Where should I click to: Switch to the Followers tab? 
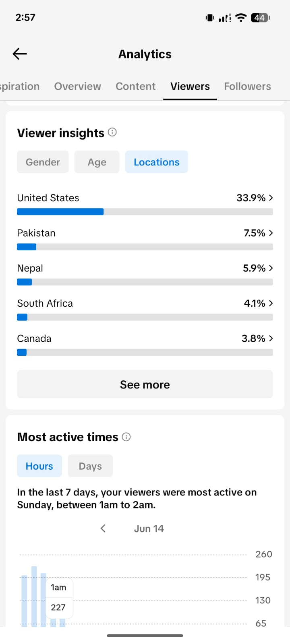pyautogui.click(x=247, y=86)
